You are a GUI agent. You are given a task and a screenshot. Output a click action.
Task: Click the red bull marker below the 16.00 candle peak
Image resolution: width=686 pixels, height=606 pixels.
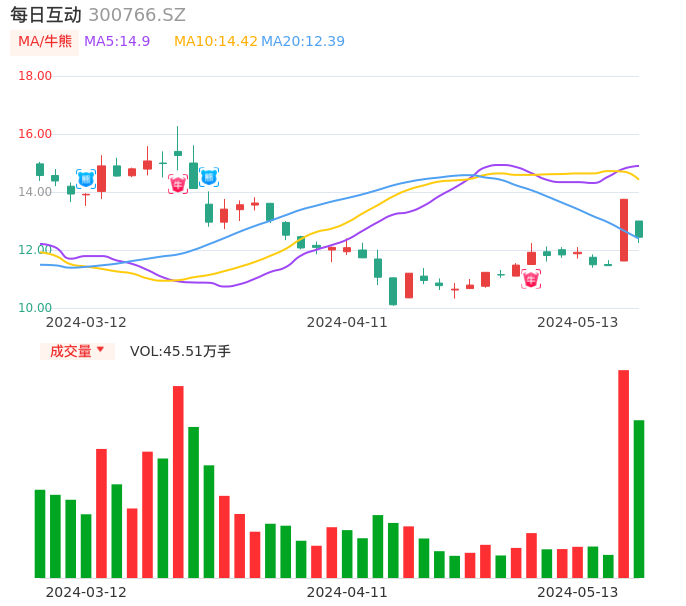coord(178,184)
